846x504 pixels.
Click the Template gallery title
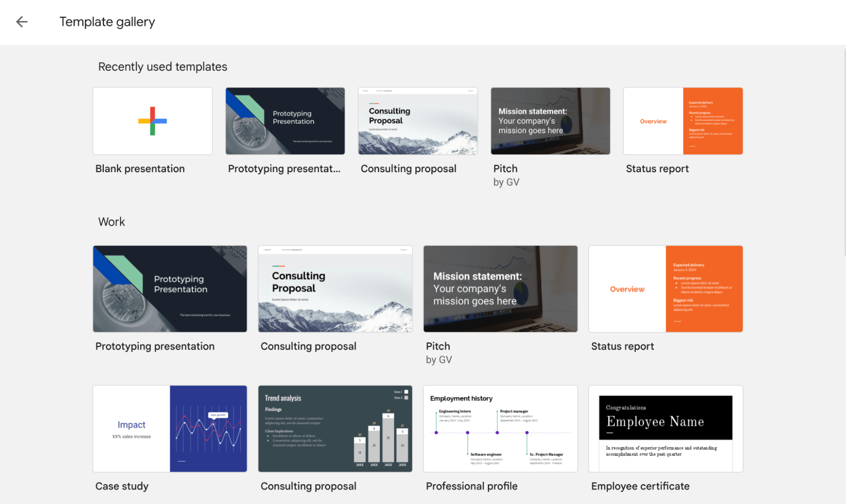[107, 22]
